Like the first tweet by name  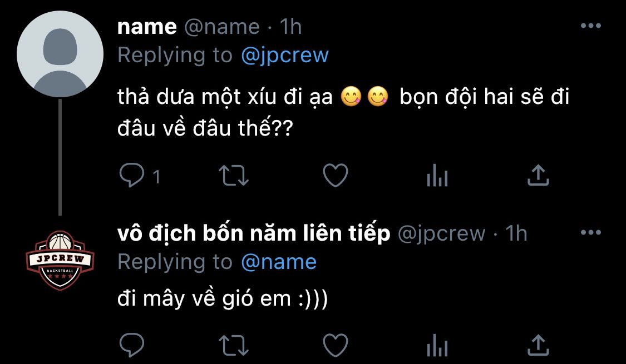coord(336,176)
